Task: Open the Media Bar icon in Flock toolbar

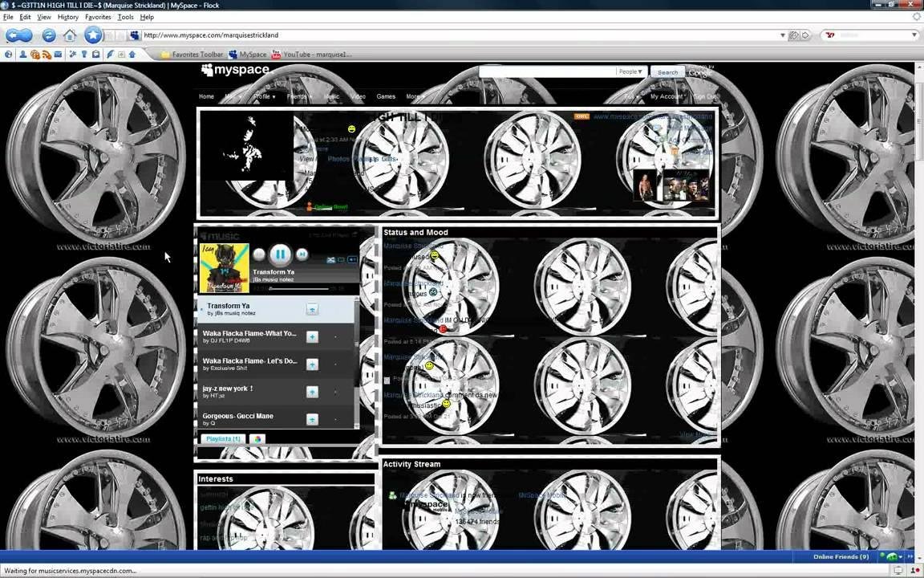Action: (x=34, y=55)
